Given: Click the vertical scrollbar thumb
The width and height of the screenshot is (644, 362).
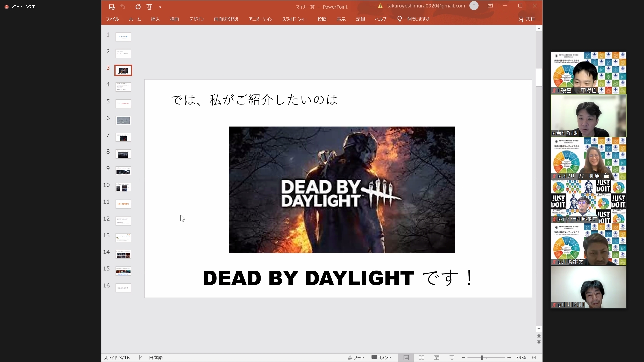Looking at the screenshot, I should (539, 77).
